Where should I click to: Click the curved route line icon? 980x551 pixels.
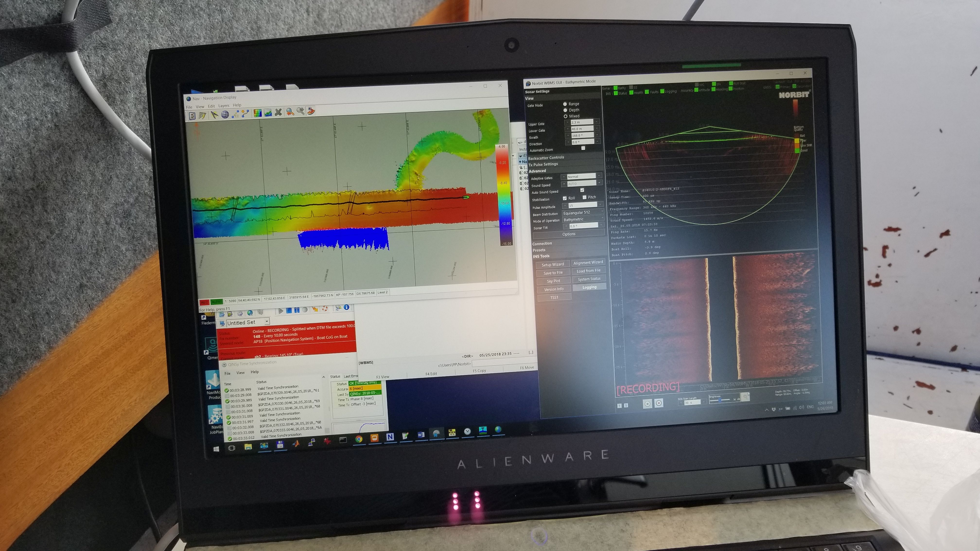point(245,113)
